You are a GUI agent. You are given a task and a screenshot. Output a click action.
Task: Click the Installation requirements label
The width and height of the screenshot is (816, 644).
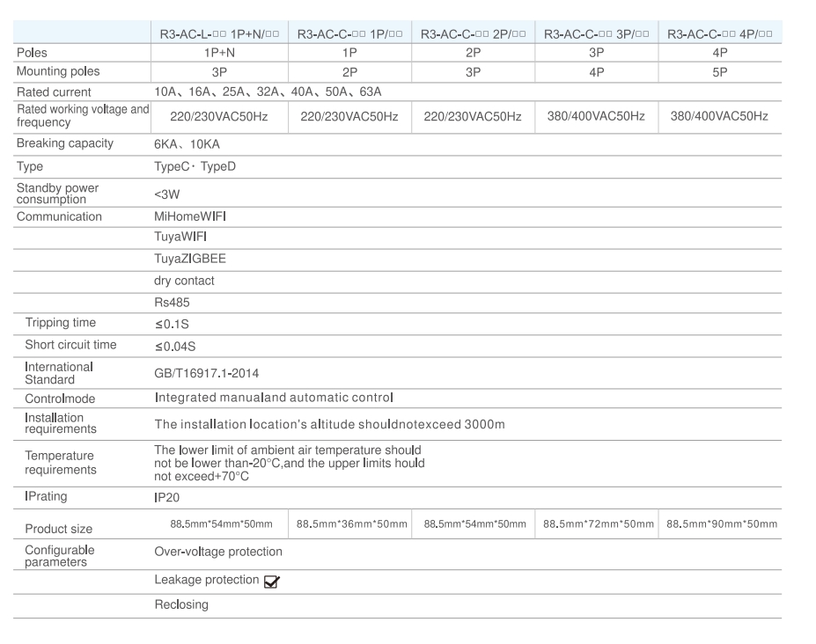[61, 423]
